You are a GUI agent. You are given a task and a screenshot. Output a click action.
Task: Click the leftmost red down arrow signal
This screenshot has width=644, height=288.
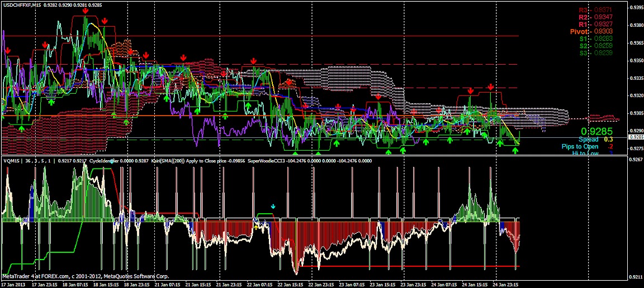click(8, 51)
